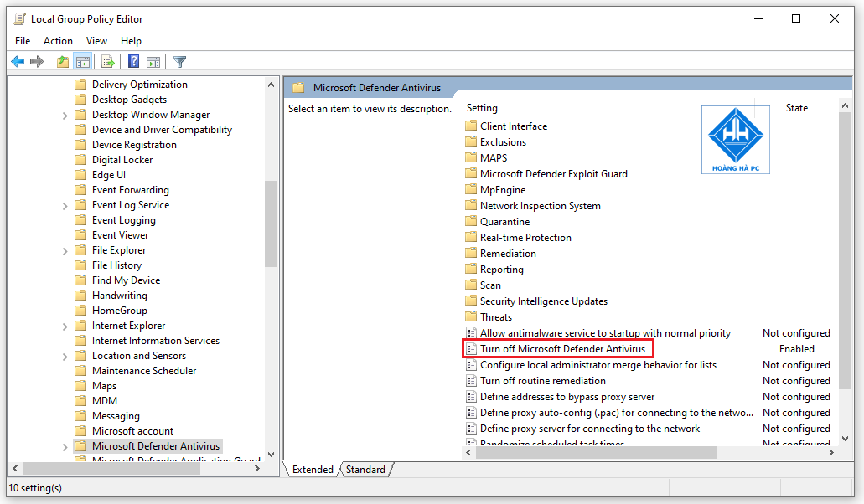Image resolution: width=864 pixels, height=504 pixels.
Task: Select Event Viewer in the tree
Action: click(120, 235)
